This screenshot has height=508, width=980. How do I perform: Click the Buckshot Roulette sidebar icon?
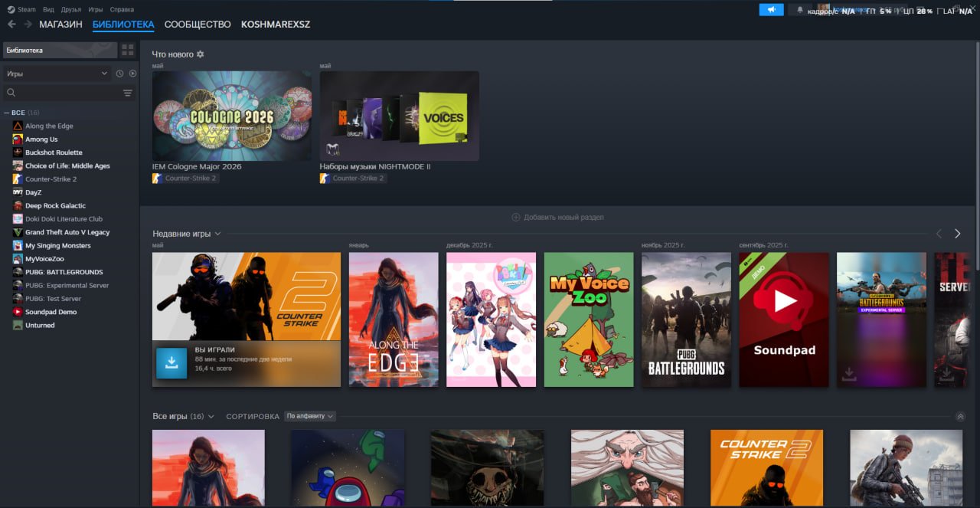coord(18,152)
